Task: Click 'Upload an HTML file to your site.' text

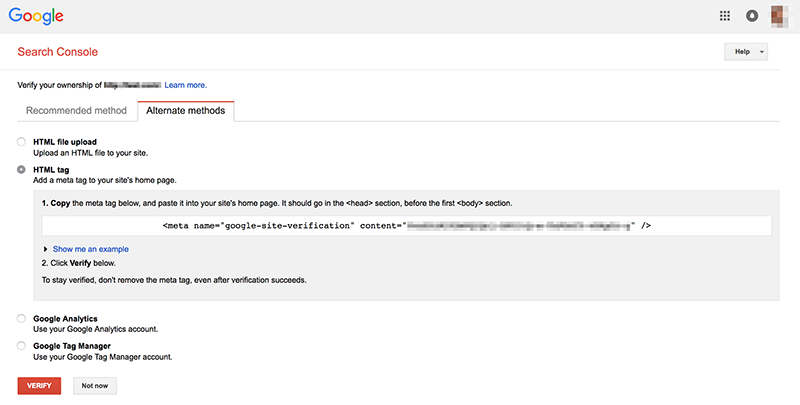Action: click(91, 153)
